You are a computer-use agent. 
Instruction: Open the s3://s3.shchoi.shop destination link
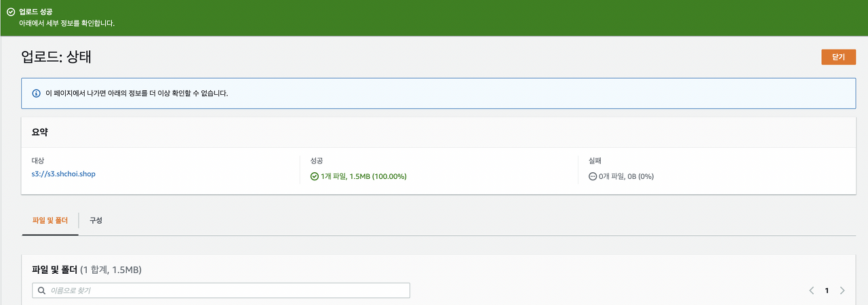click(x=64, y=174)
